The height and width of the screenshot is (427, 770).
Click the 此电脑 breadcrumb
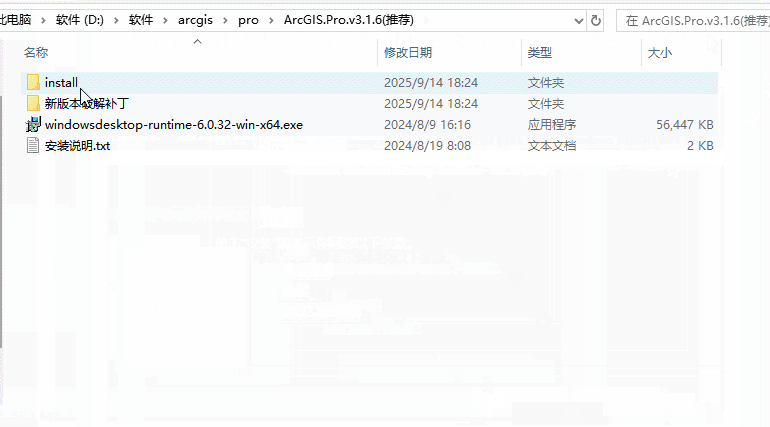point(15,20)
